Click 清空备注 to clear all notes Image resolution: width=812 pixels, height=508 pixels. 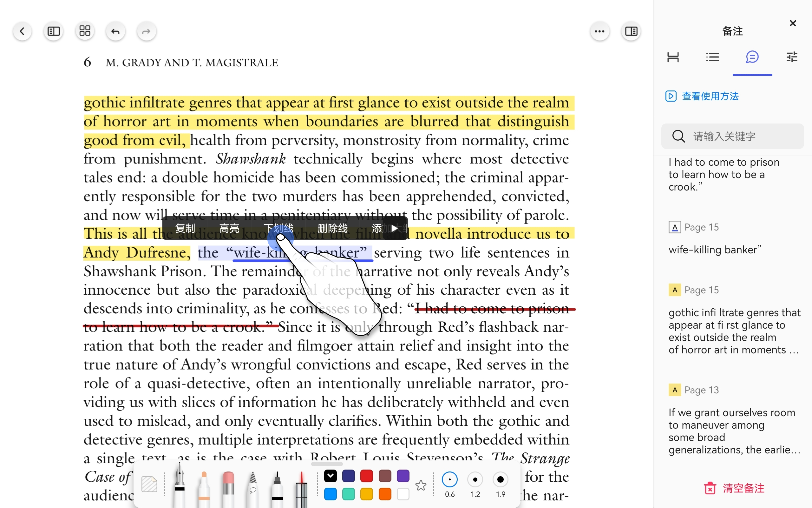(x=734, y=488)
